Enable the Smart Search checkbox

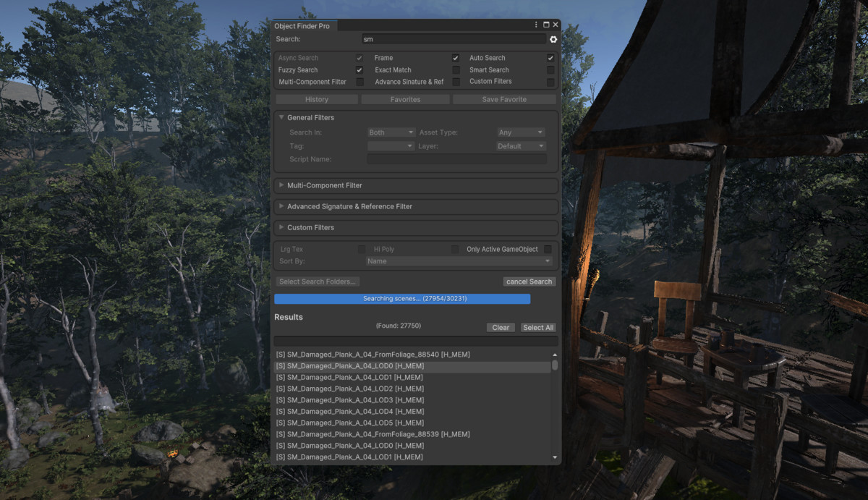coord(550,69)
